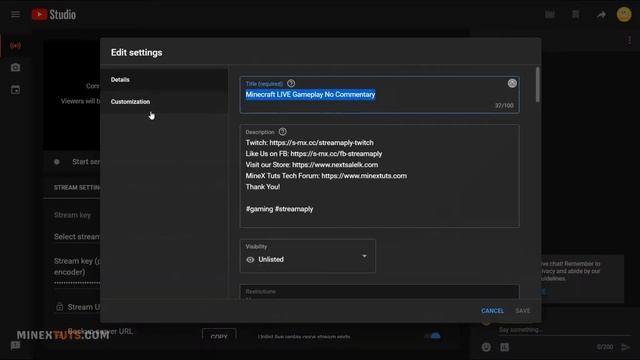Image resolution: width=640 pixels, height=360 pixels.
Task: Select the Webcam camera sidebar icon
Action: [x=16, y=67]
